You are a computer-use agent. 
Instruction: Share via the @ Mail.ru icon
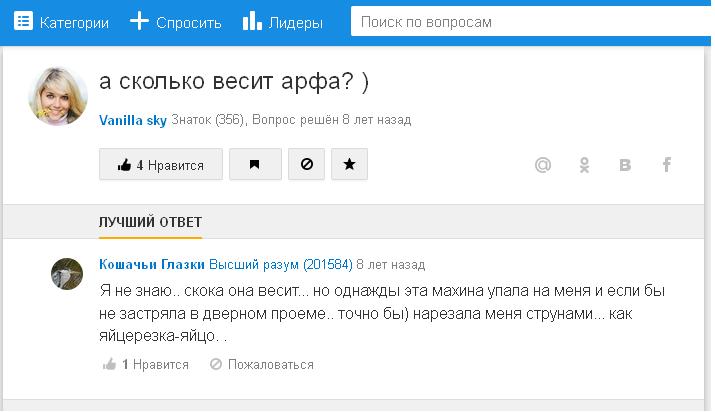(x=543, y=165)
